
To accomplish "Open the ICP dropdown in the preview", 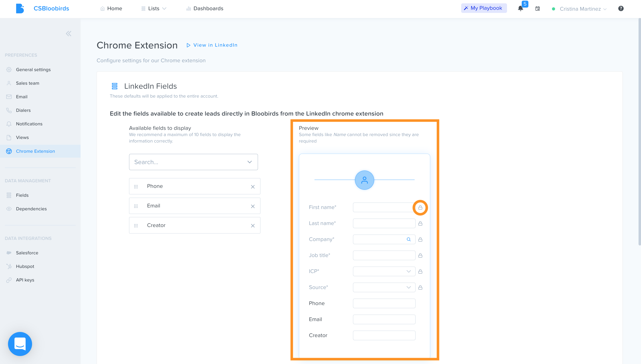I will point(384,271).
